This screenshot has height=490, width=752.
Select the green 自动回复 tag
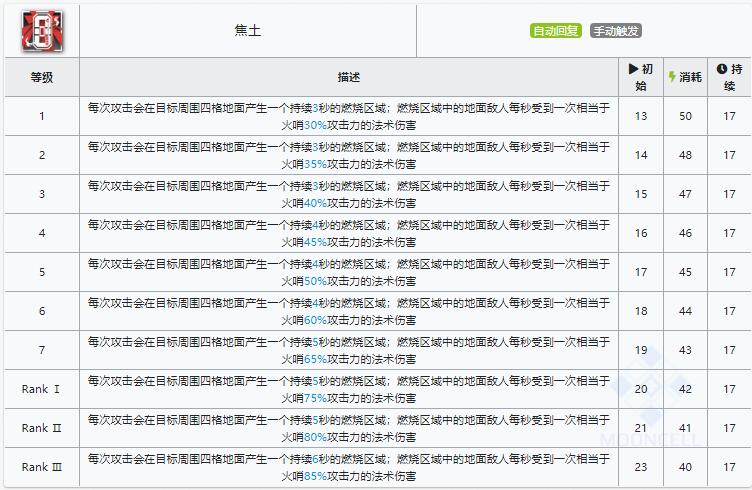(x=555, y=31)
